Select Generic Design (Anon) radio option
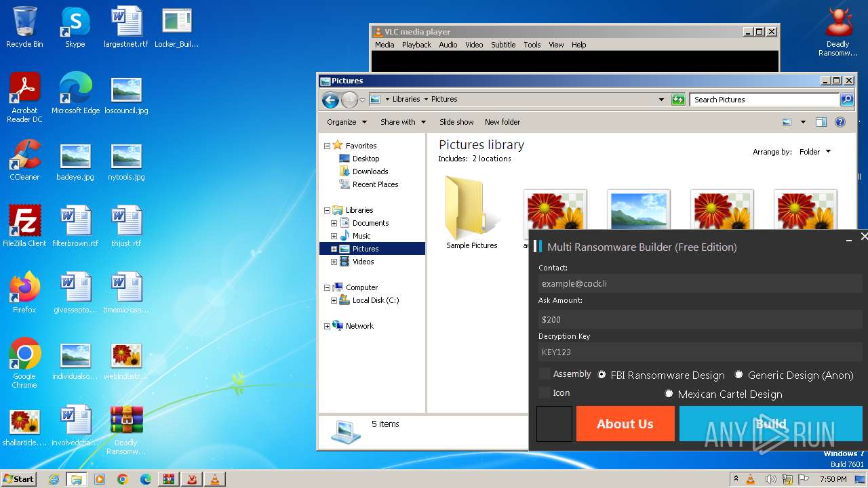Viewport: 868px width, 488px height. (739, 375)
